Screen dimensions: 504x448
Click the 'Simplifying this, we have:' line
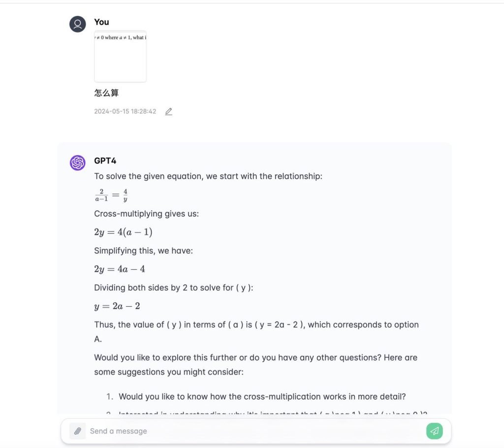(143, 251)
